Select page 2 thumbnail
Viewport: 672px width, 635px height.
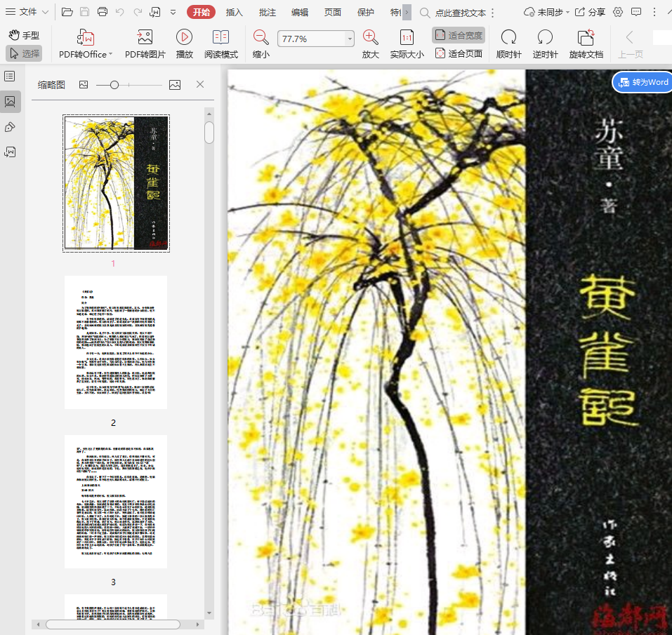pyautogui.click(x=116, y=342)
